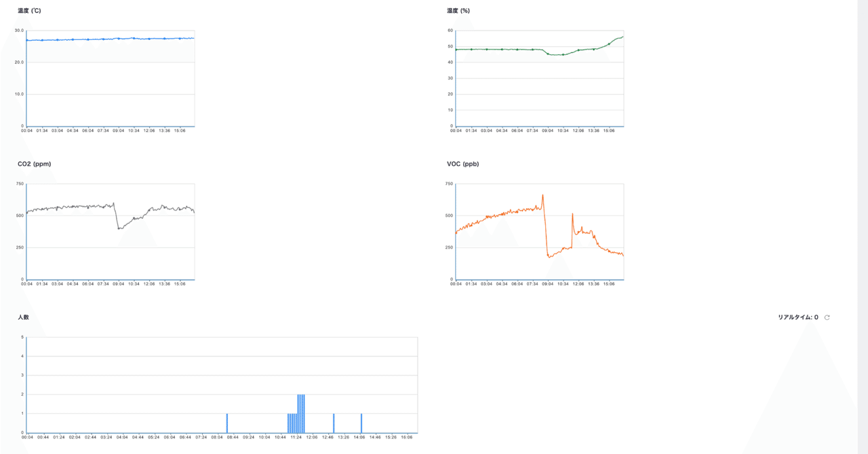Click the second VOC spike near 12:06
868x454 pixels.
point(572,215)
